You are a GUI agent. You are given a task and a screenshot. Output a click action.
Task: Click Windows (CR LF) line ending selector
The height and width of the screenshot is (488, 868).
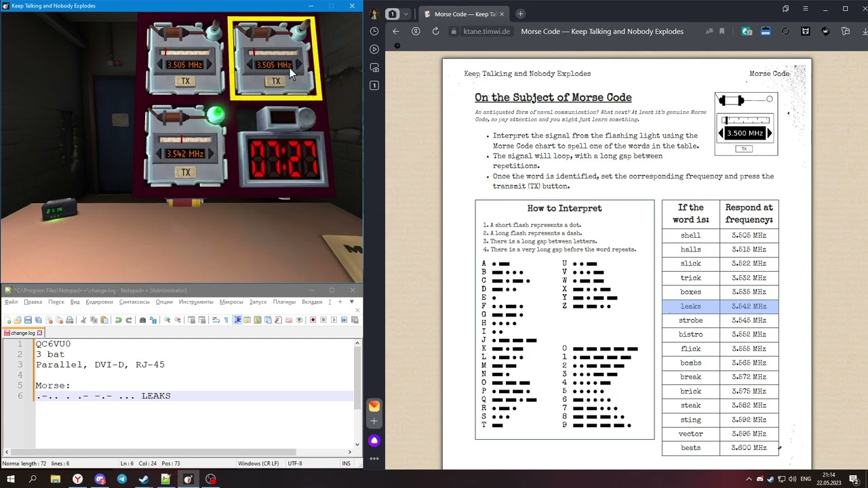point(258,464)
